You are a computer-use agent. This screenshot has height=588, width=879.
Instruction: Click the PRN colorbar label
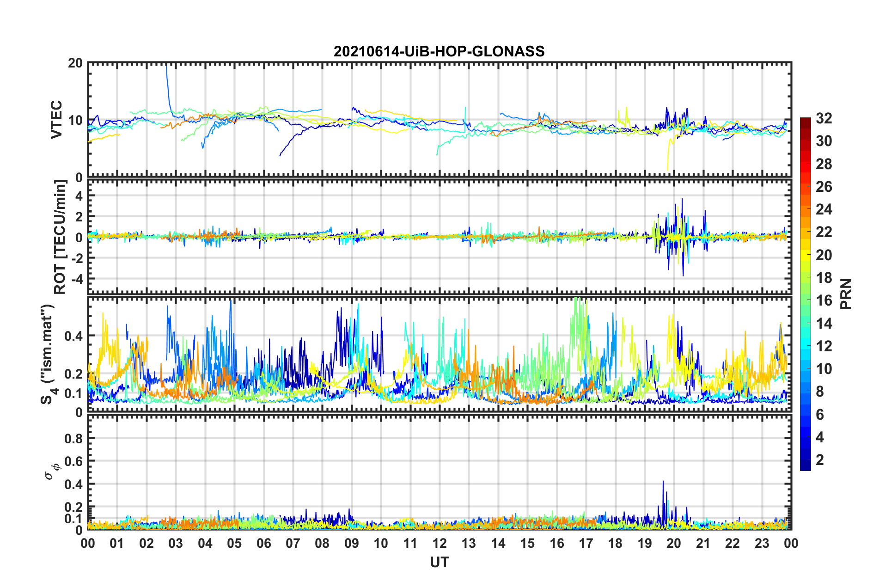click(x=846, y=294)
